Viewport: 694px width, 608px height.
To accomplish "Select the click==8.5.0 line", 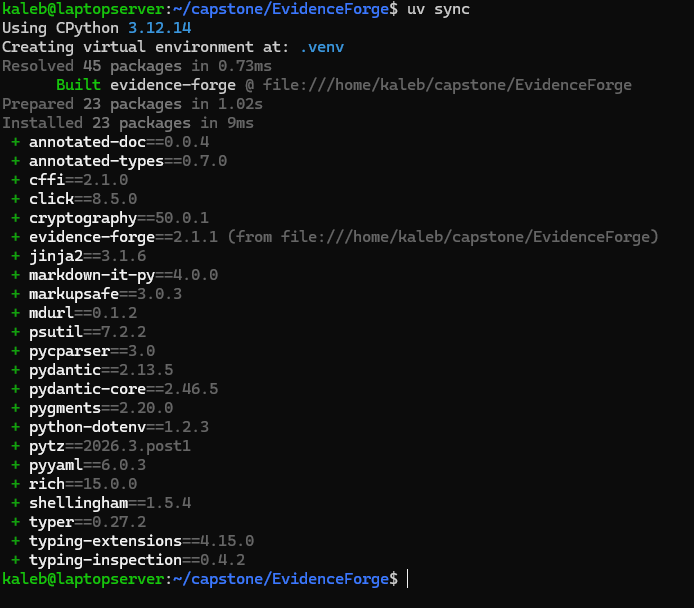I will point(74,199).
